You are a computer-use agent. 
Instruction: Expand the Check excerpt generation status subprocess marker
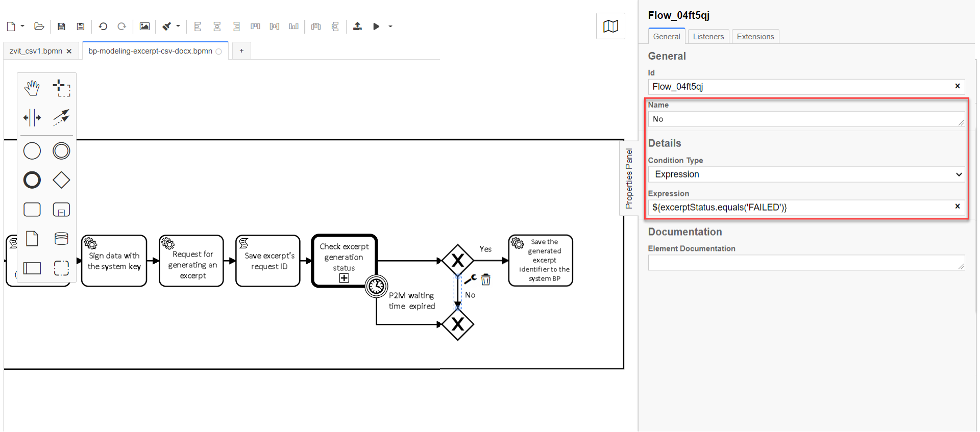(x=344, y=278)
